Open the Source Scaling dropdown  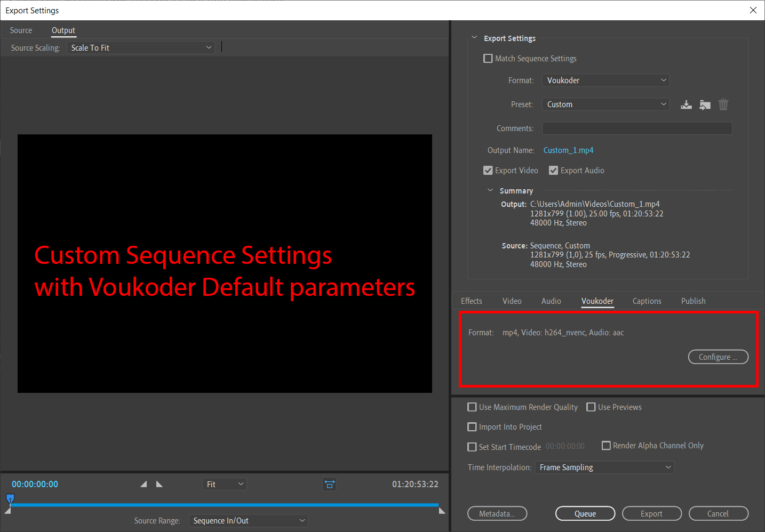coord(141,48)
